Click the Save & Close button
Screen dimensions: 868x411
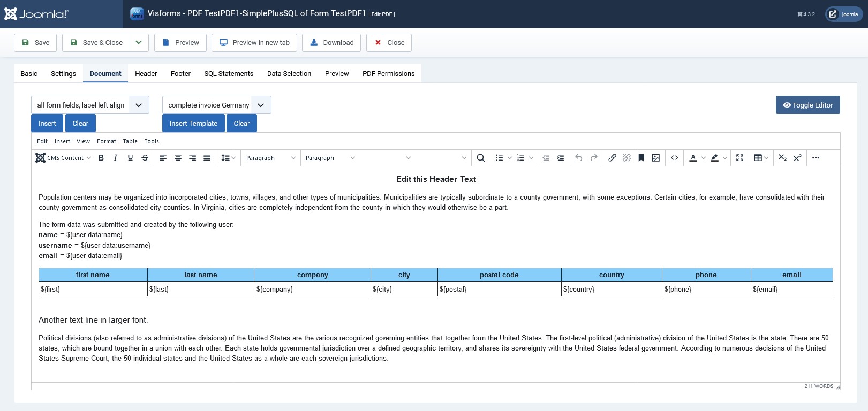pos(95,43)
